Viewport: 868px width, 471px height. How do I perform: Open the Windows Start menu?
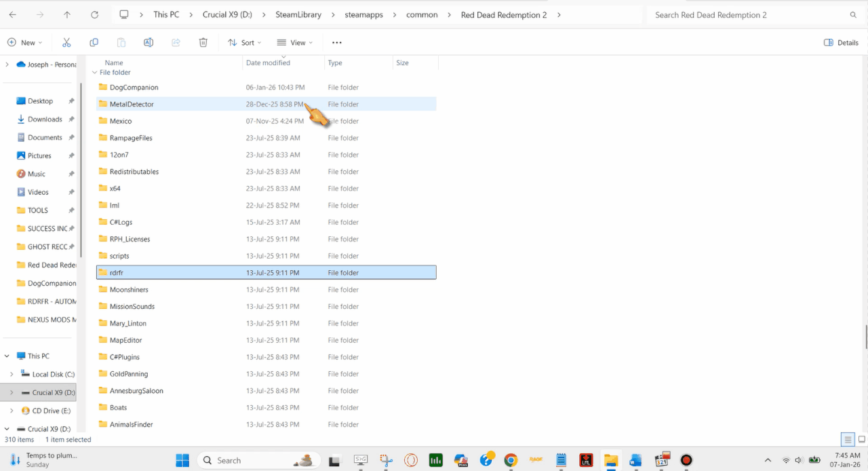click(182, 460)
